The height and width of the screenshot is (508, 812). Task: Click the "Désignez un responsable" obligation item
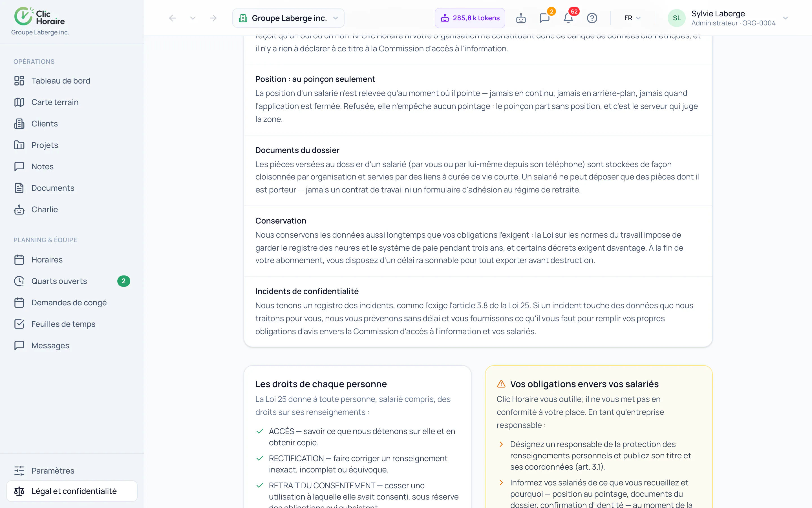599,456
